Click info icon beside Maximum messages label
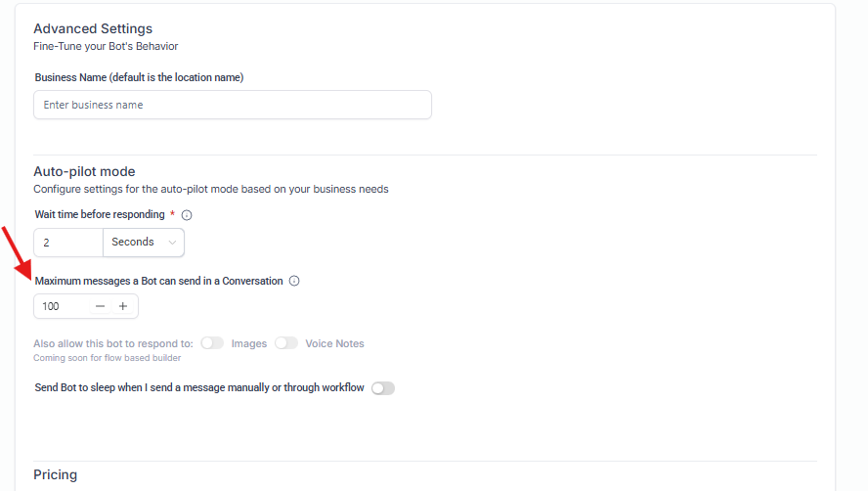The width and height of the screenshot is (868, 491). tap(294, 281)
